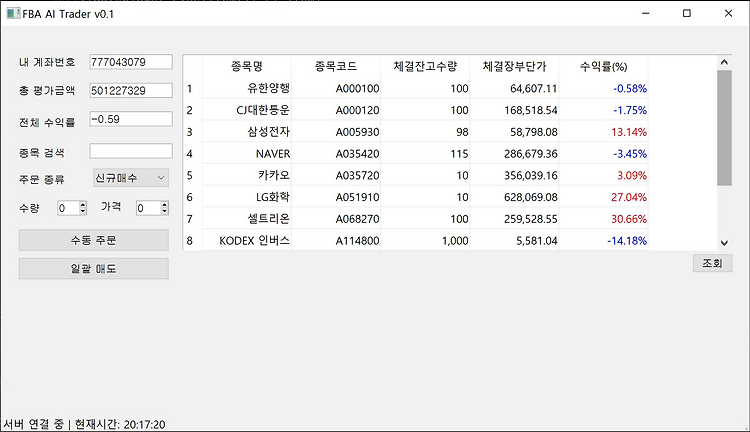Click return cell -0.58%

(x=604, y=89)
